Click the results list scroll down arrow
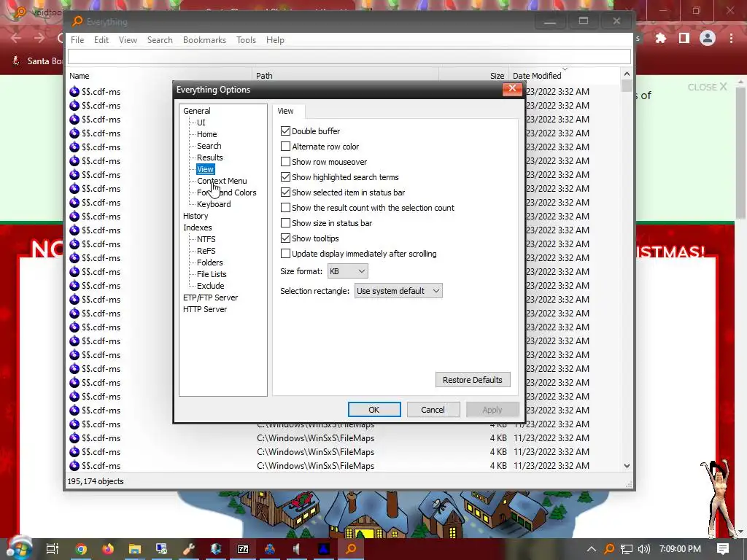Image resolution: width=747 pixels, height=560 pixels. (x=627, y=466)
